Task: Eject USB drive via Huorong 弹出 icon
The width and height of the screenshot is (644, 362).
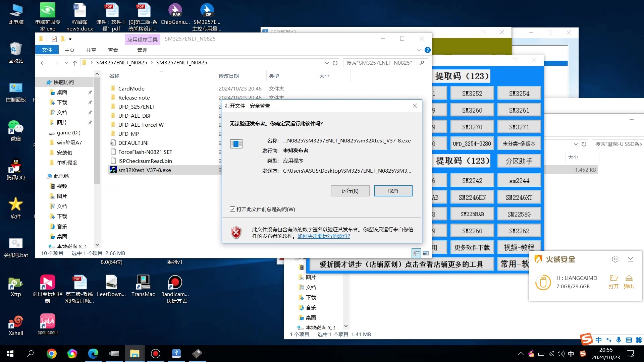Action: (x=629, y=282)
